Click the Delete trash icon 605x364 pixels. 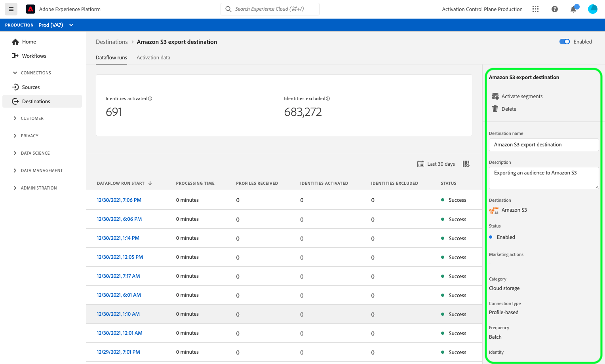pos(495,109)
